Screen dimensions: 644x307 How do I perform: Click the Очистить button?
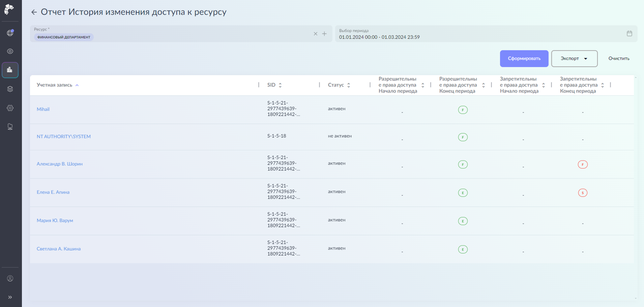619,58
